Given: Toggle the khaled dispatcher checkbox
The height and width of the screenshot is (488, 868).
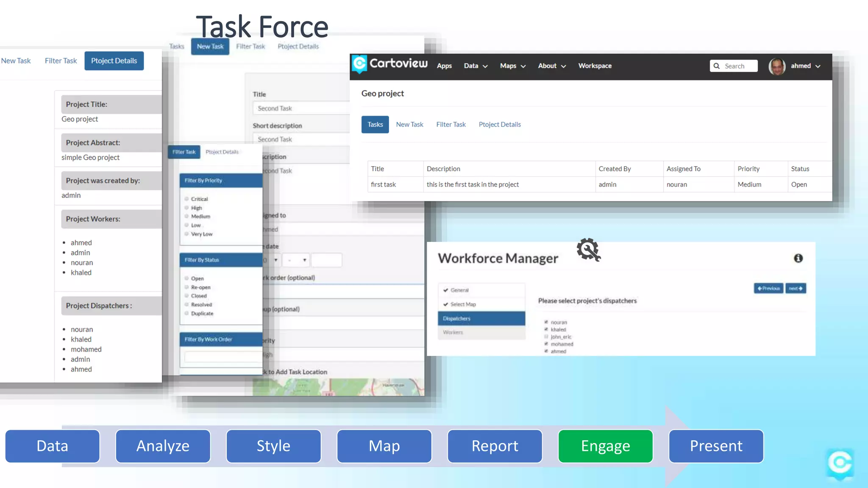Looking at the screenshot, I should [x=546, y=329].
